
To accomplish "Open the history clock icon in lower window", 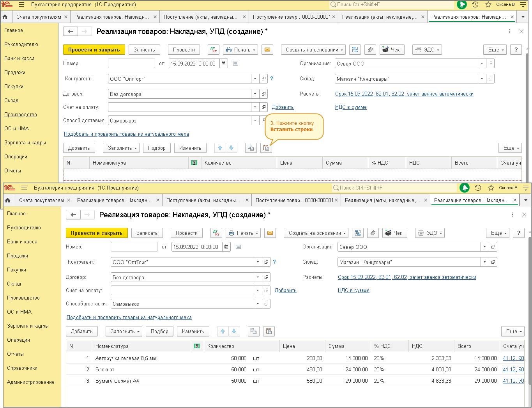I will point(478,188).
